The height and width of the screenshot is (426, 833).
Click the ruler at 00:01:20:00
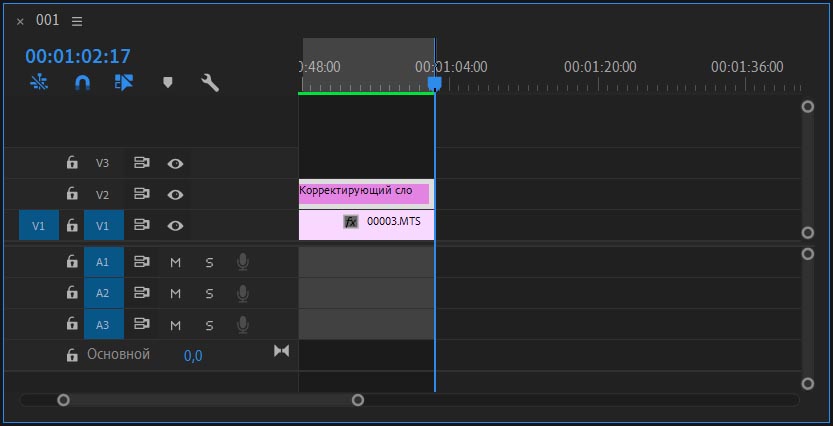tap(600, 67)
